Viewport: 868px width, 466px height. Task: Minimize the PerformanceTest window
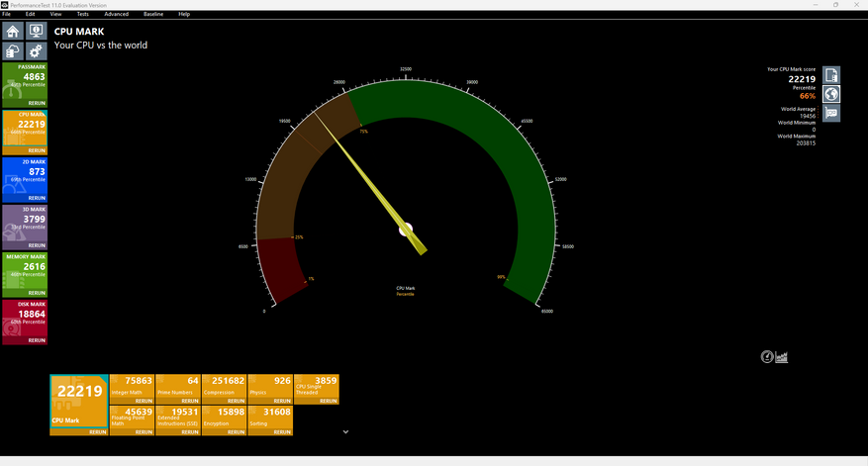click(815, 4)
